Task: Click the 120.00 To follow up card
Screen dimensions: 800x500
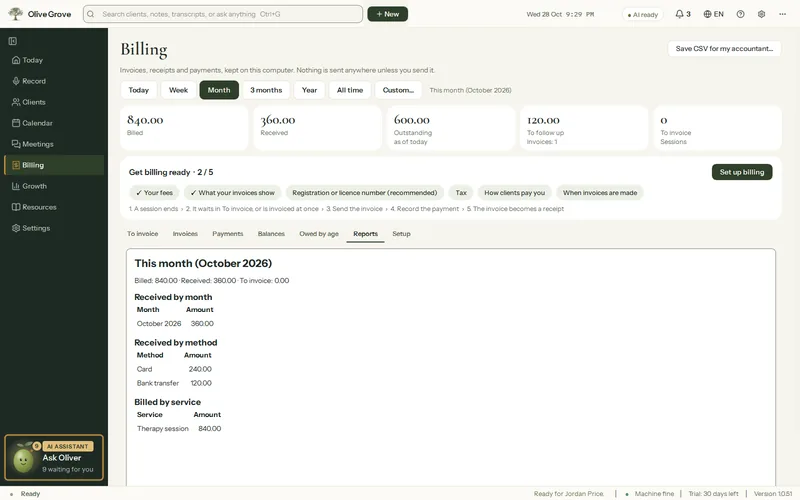Action: pos(584,128)
